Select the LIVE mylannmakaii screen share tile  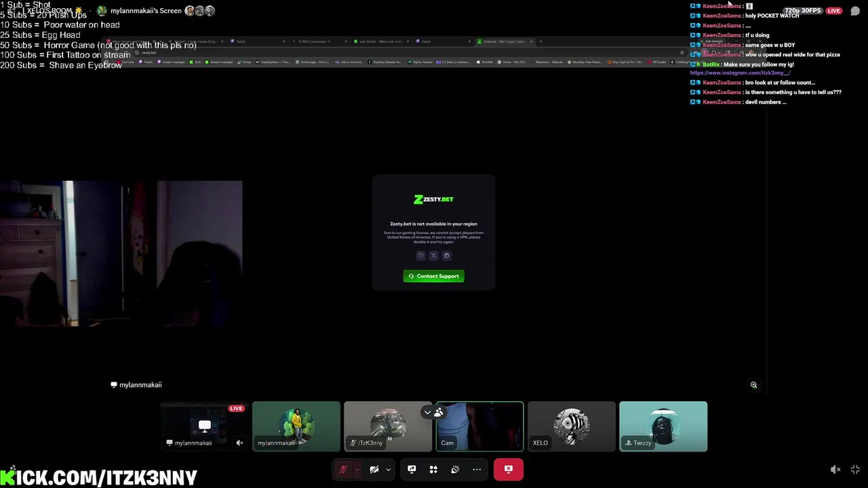(x=205, y=426)
